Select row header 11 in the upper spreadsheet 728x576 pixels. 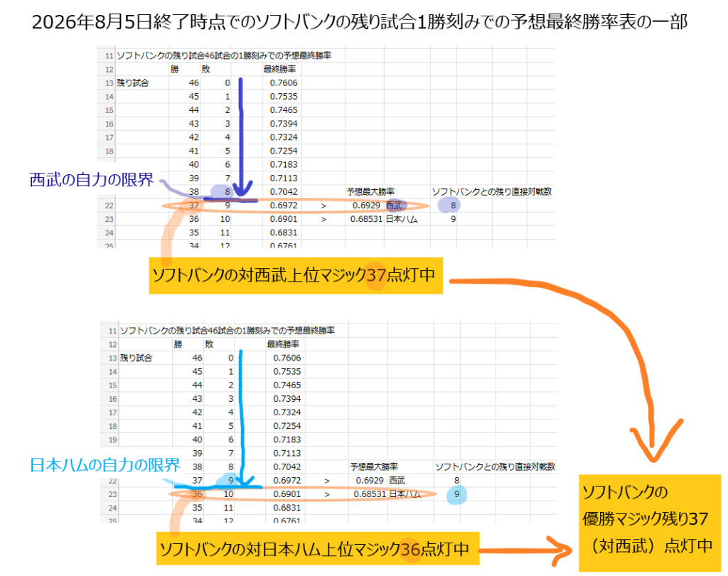click(x=109, y=55)
